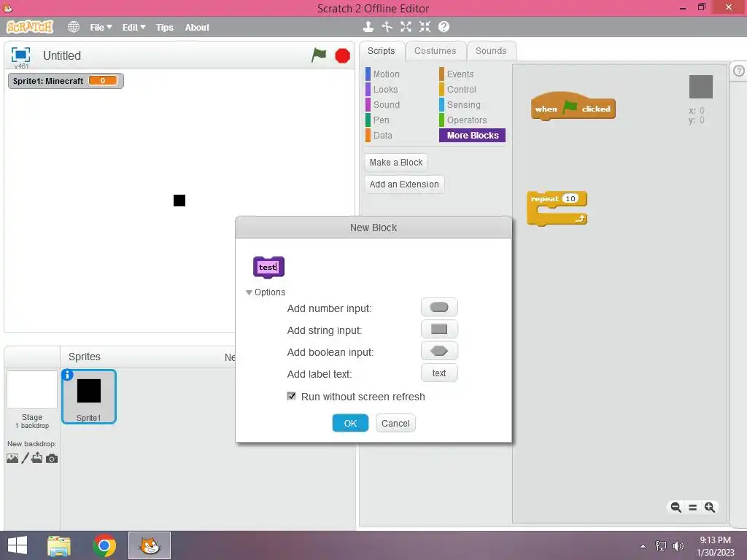Click Sprite1 Minecraft variable monitor

click(66, 81)
